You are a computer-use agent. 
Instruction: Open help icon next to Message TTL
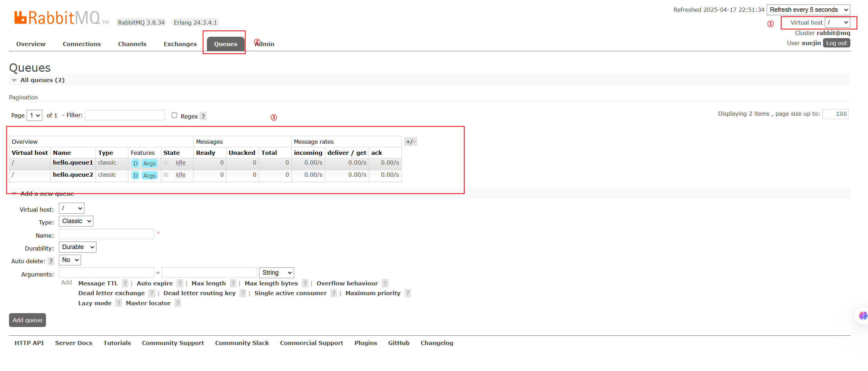125,283
